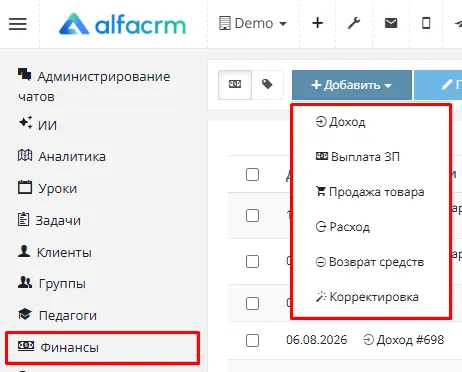
Task: Click the plus quick-add icon
Action: tap(317, 23)
